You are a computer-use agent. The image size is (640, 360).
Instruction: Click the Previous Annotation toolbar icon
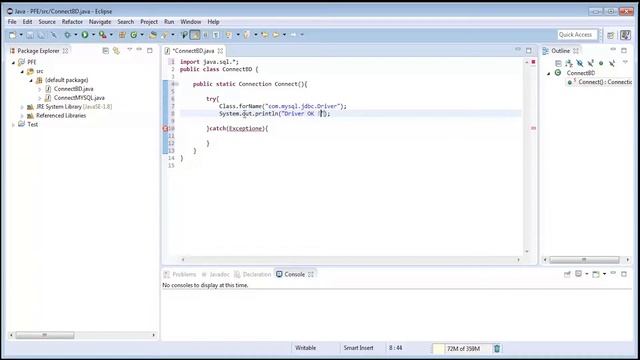coord(247,35)
